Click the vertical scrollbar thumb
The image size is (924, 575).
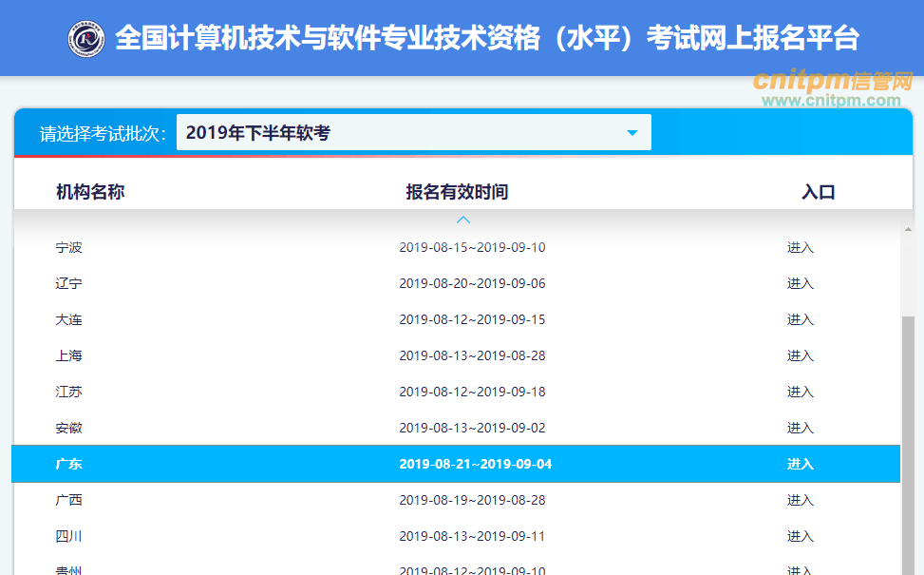[x=908, y=428]
